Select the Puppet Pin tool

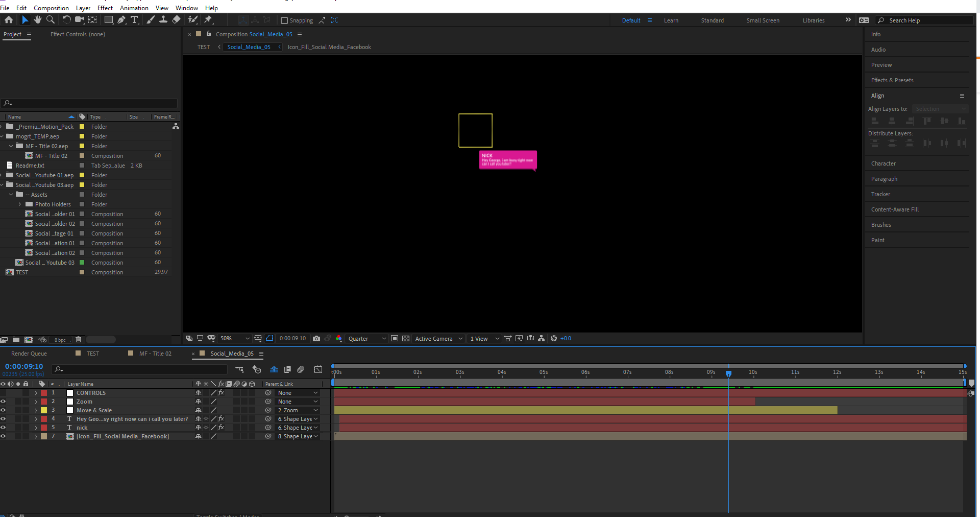208,20
